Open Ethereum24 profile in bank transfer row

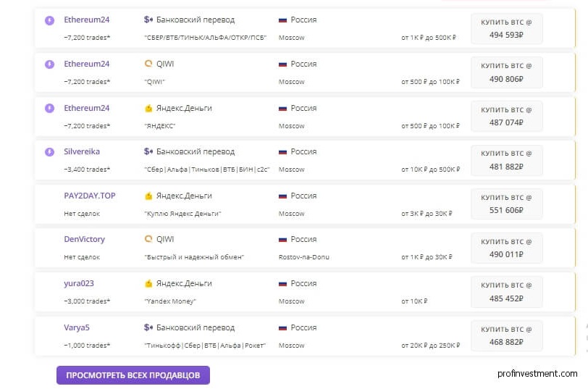tap(87, 20)
